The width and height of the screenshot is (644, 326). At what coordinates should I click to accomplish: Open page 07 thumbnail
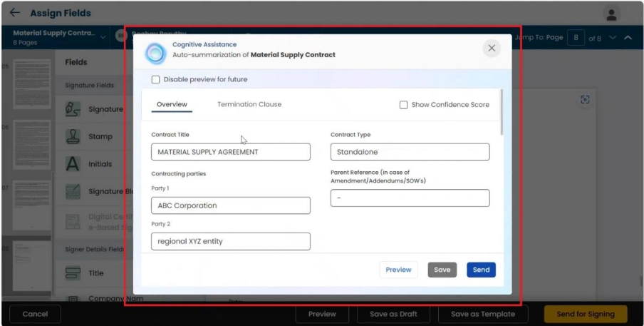pyautogui.click(x=31, y=205)
